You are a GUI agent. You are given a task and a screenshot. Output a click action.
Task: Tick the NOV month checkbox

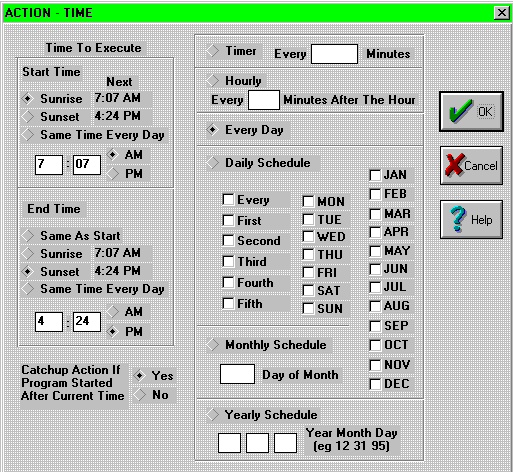375,365
